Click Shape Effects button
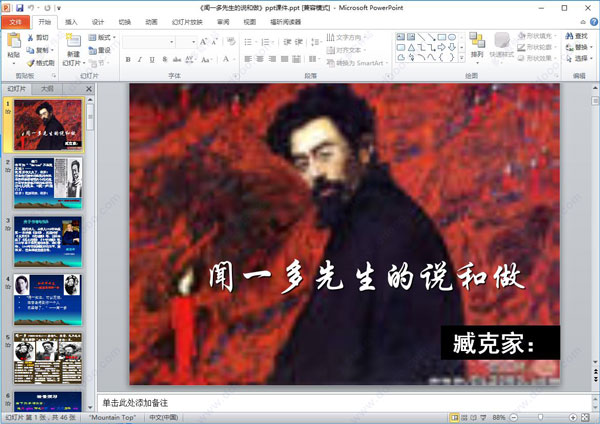 [537, 58]
